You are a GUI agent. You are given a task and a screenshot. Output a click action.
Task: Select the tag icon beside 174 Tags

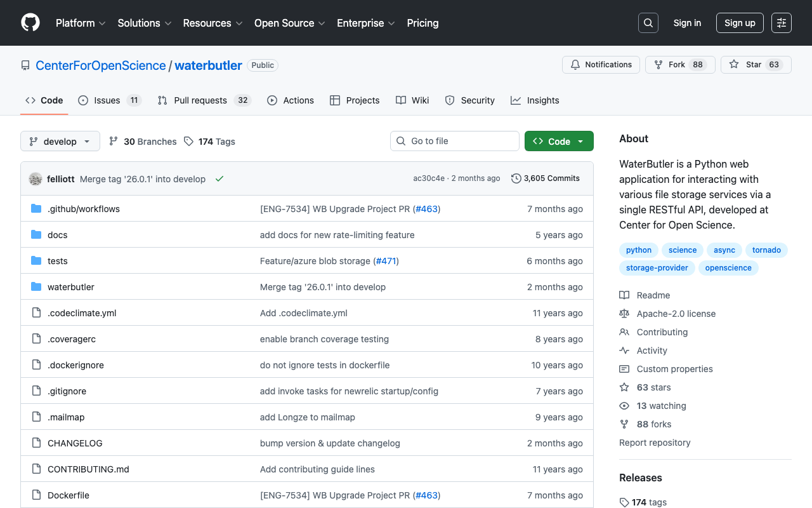pyautogui.click(x=188, y=141)
